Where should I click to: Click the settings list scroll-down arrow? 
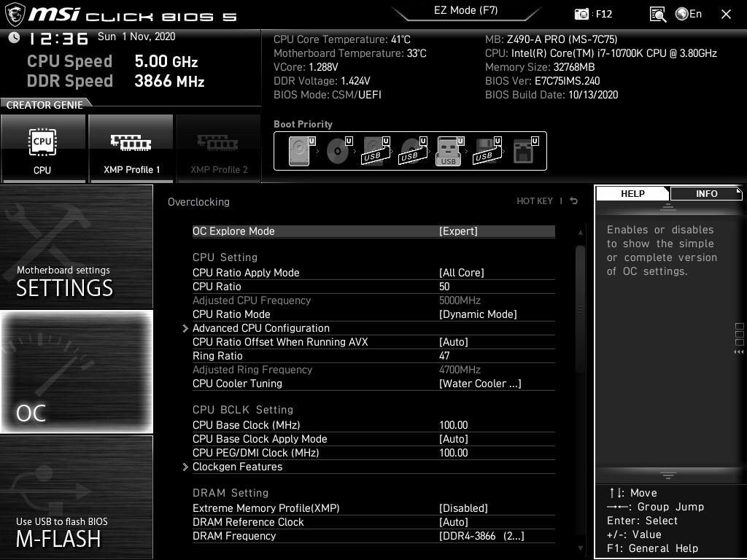[580, 548]
